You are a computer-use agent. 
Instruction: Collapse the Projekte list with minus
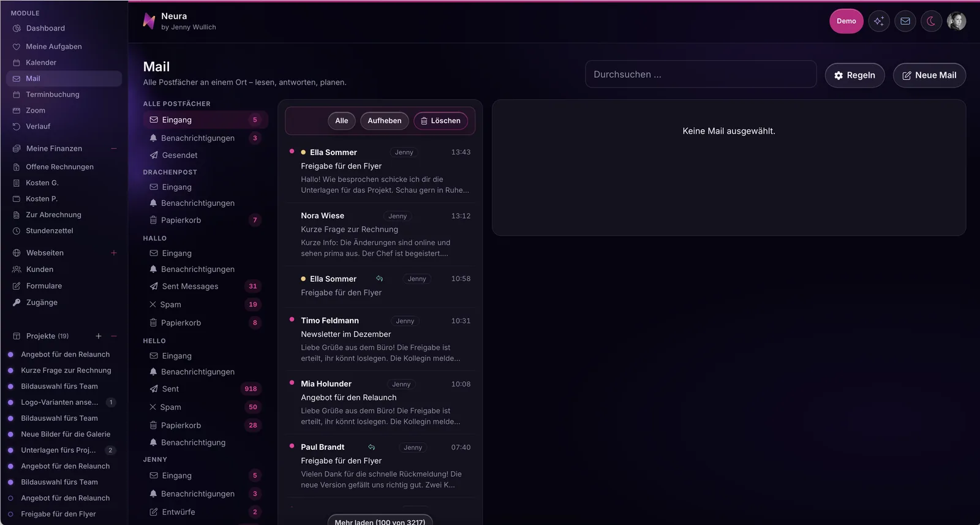(114, 336)
